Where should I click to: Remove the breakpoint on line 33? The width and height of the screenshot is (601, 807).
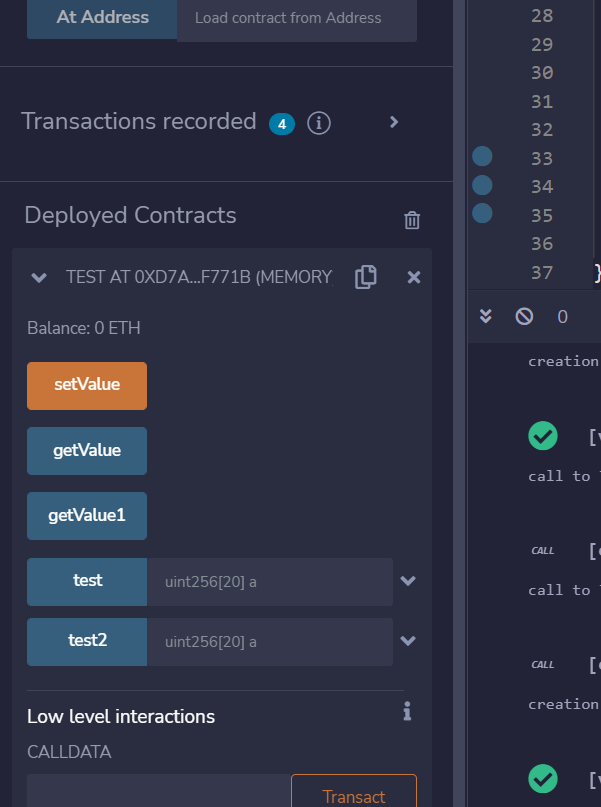point(482,157)
